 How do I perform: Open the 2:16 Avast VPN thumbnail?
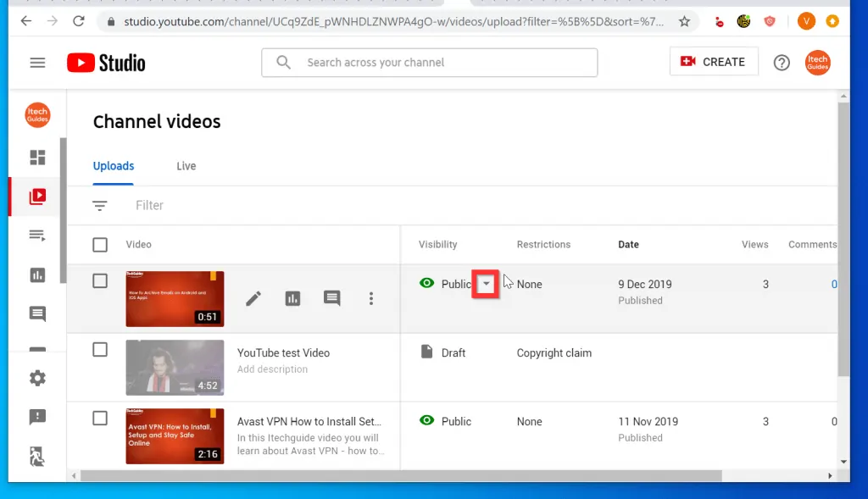coord(175,436)
